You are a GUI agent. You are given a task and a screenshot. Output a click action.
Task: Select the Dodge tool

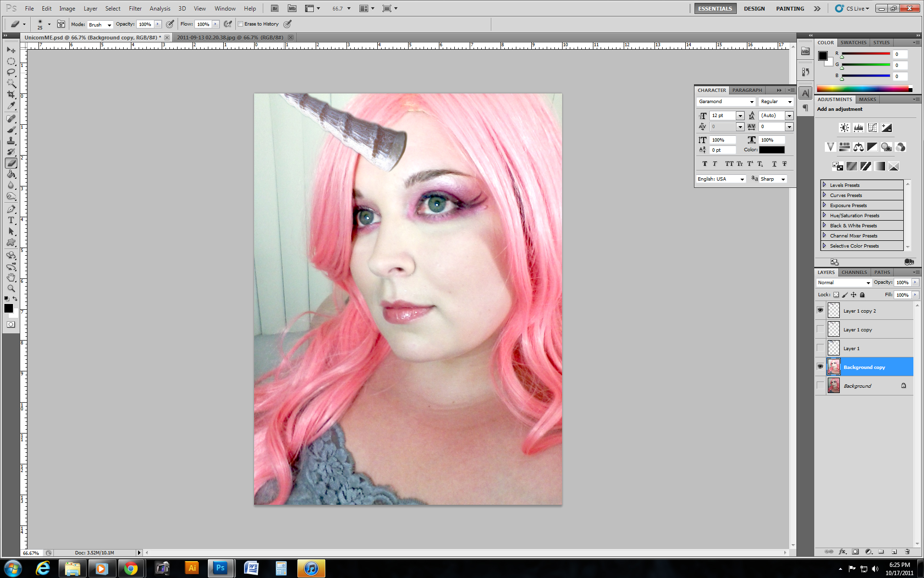click(11, 196)
